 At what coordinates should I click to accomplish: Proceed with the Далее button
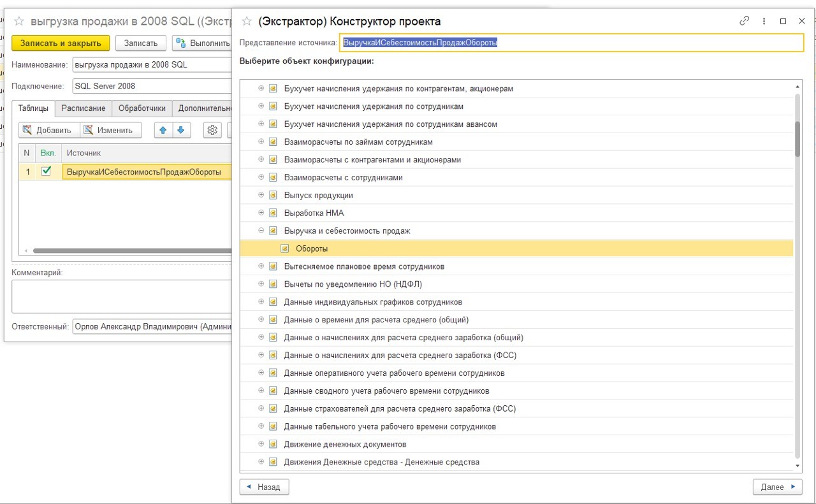coord(777,487)
